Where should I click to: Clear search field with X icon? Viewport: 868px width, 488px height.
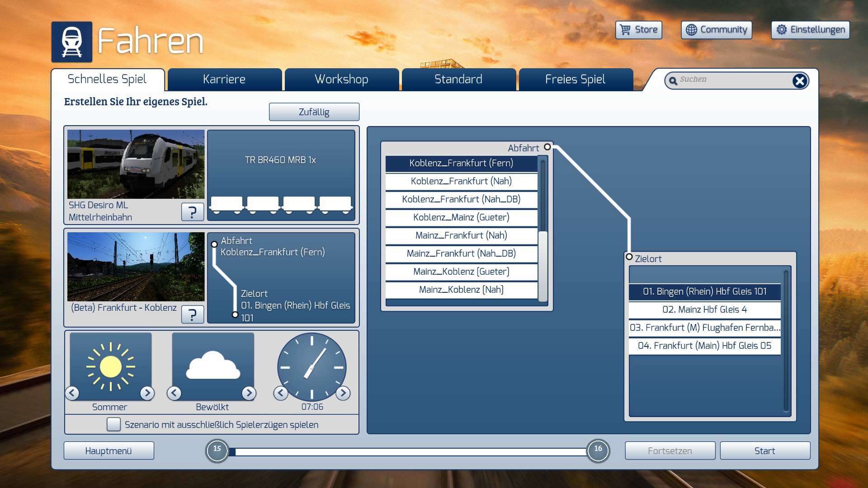click(x=799, y=81)
